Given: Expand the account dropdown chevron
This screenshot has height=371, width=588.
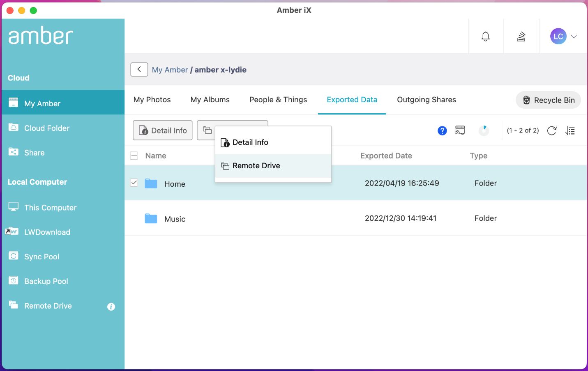Looking at the screenshot, I should pyautogui.click(x=574, y=37).
